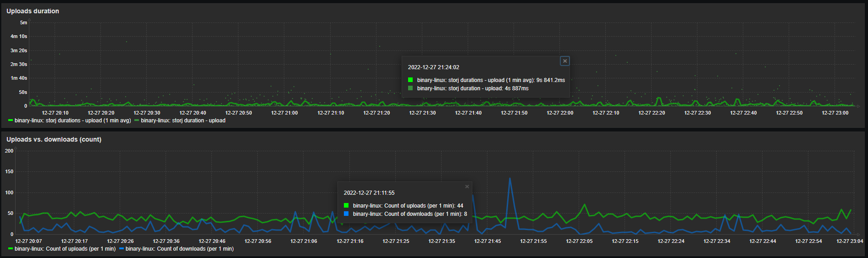
Task: Click the tallest blue downloads spike peak
Action: pos(509,179)
